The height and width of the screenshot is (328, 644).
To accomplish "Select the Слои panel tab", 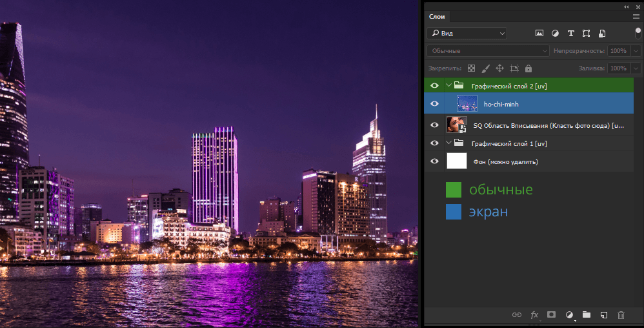I will (x=437, y=17).
